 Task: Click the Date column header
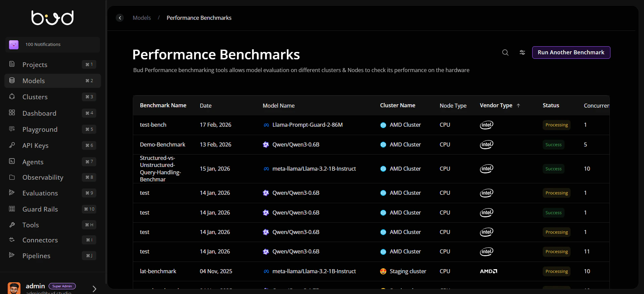tap(206, 106)
